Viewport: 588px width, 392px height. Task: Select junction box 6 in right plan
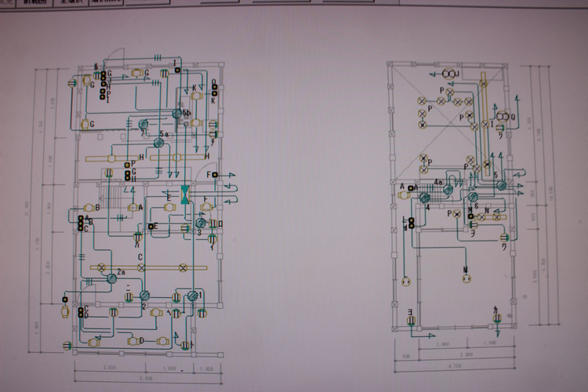pyautogui.click(x=474, y=197)
